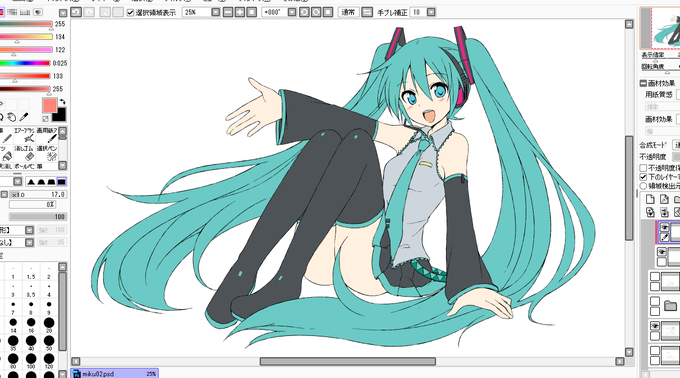The image size is (680, 378).
Task: Click the grayed Redo arrow button
Action: pos(89,12)
